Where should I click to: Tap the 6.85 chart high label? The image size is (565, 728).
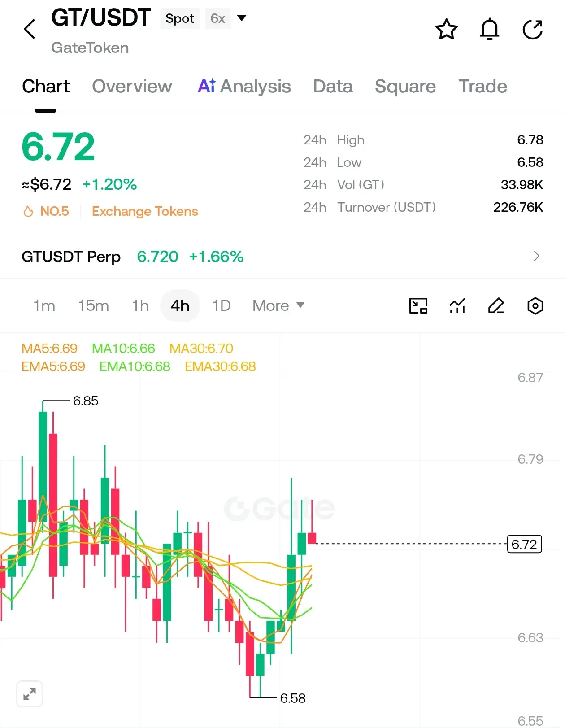tap(86, 401)
